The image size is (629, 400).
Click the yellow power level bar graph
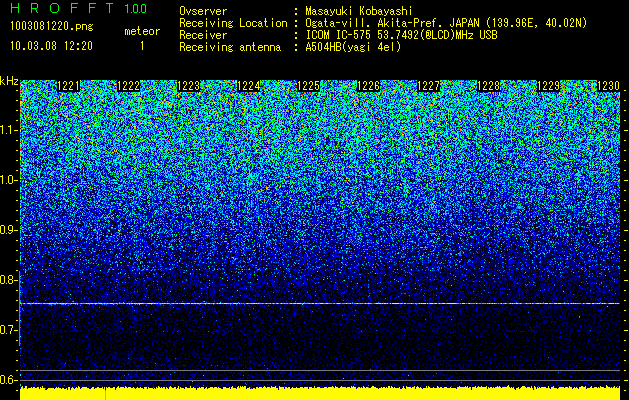[x=320, y=393]
